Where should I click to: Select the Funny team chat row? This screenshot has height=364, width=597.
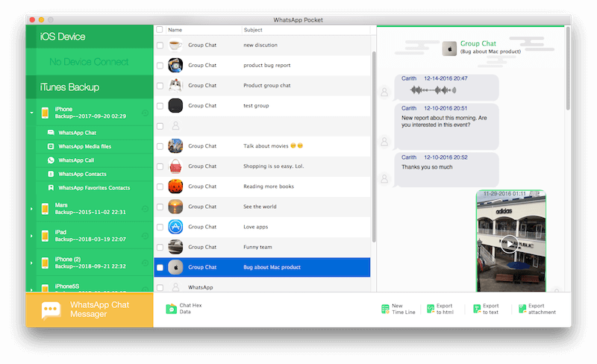coord(262,247)
